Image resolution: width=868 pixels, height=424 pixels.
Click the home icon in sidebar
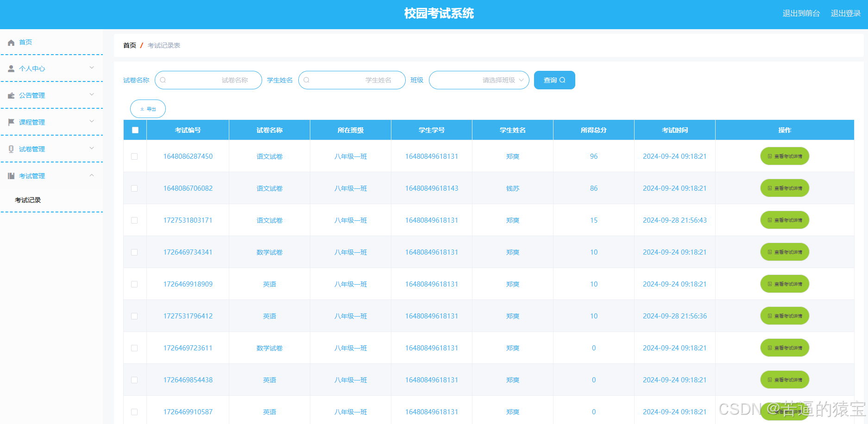coord(11,43)
